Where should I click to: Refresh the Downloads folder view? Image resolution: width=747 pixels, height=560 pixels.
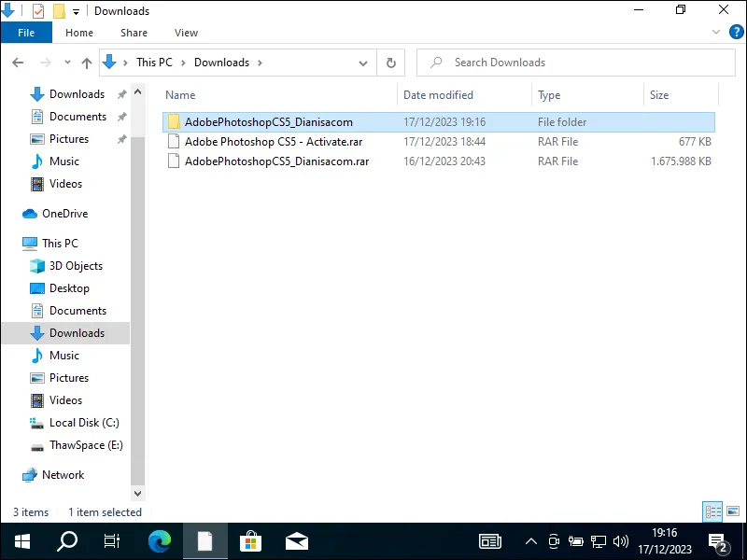click(x=391, y=62)
